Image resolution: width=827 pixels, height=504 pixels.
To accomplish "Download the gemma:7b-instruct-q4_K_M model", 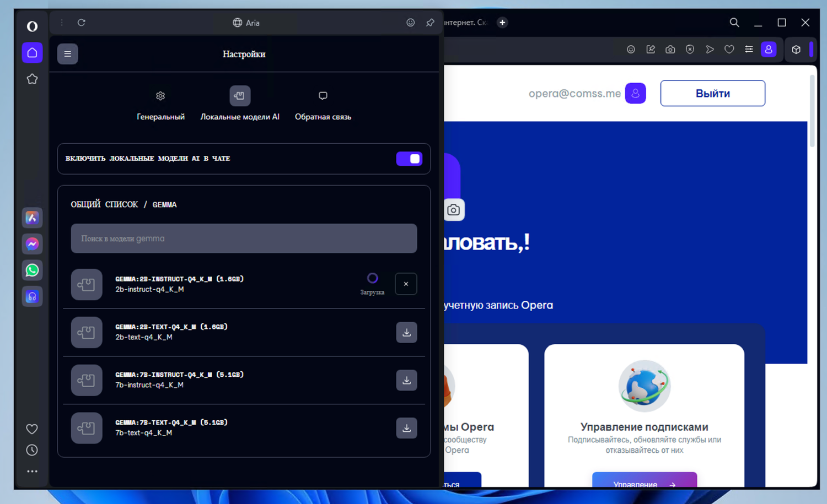I will pyautogui.click(x=406, y=380).
